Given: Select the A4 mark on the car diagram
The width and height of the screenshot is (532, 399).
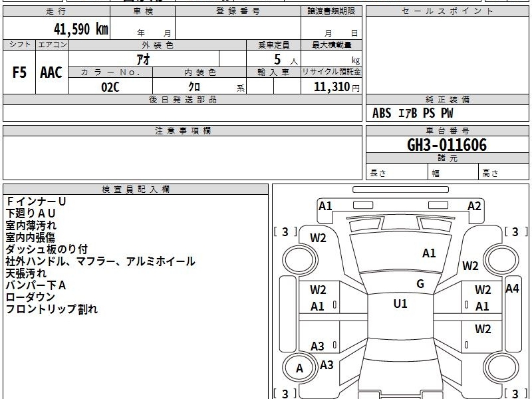Looking at the screenshot, I should (512, 289).
